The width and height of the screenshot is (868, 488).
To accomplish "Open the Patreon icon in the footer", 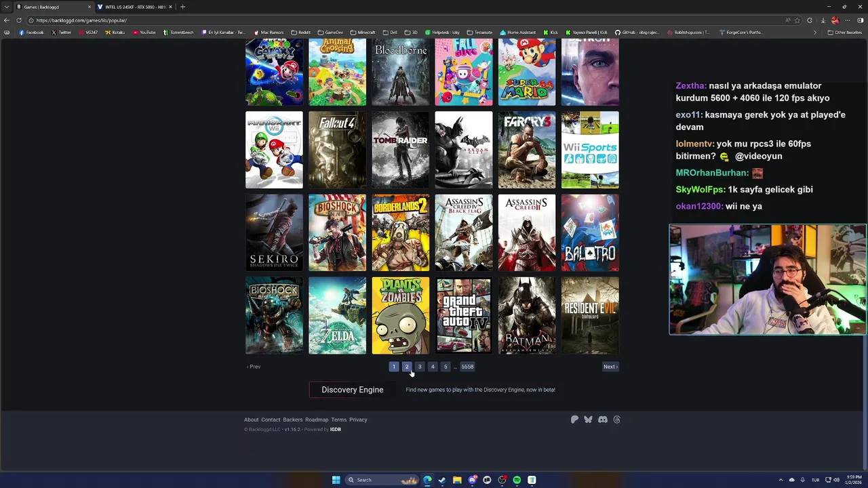I will [x=574, y=420].
